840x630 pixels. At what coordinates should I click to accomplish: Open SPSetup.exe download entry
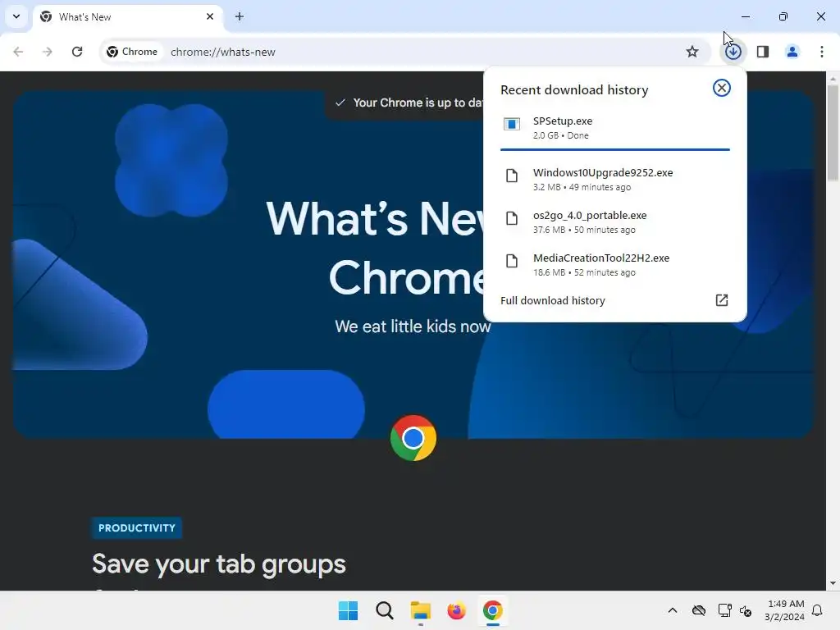[615, 127]
